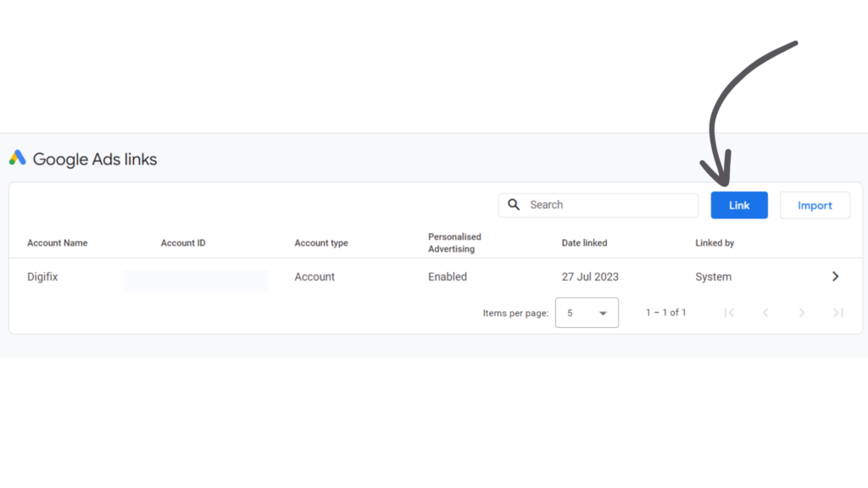Click the 27 Jul 2023 date cell

[x=590, y=277]
